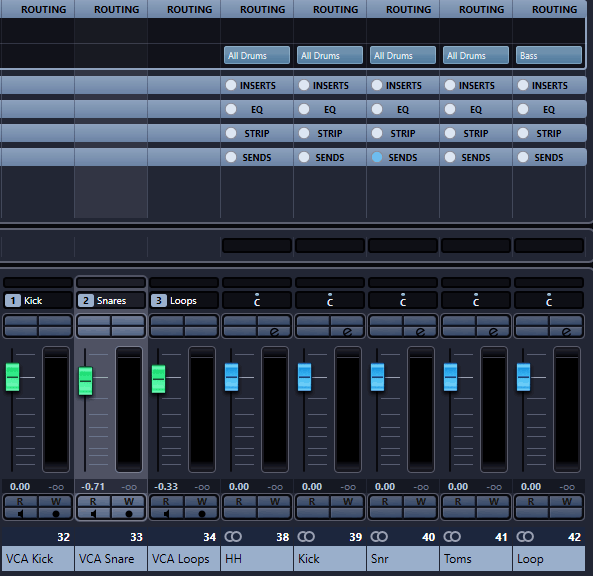This screenshot has width=593, height=576.
Task: Open channel settings 'e' button on Toms
Action: [x=493, y=332]
